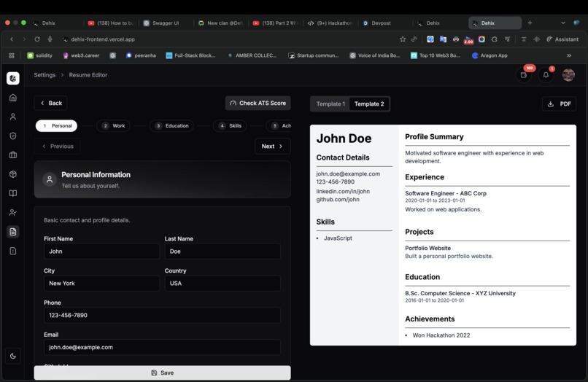Click the First Name field

click(x=101, y=252)
